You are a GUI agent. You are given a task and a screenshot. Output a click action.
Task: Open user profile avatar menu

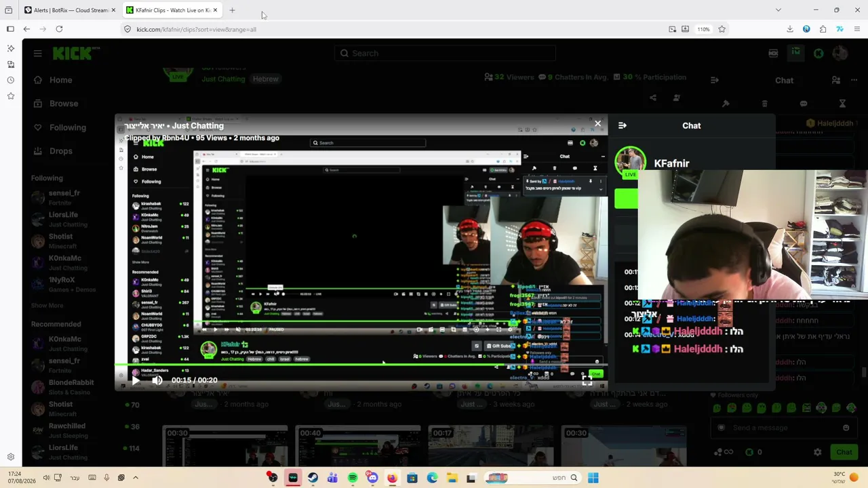click(x=840, y=54)
